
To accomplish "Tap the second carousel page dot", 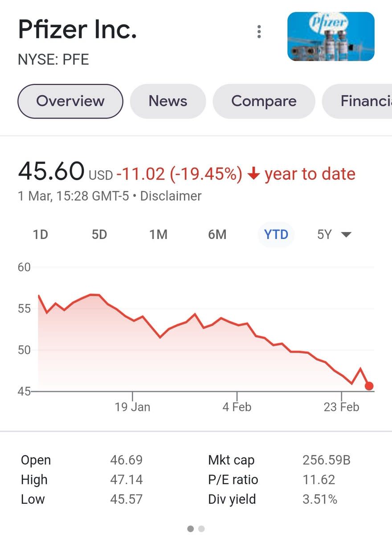I will point(201,529).
